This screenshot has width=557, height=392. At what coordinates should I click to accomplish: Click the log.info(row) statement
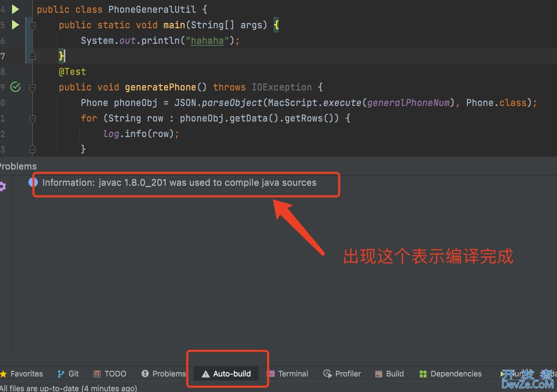click(141, 134)
